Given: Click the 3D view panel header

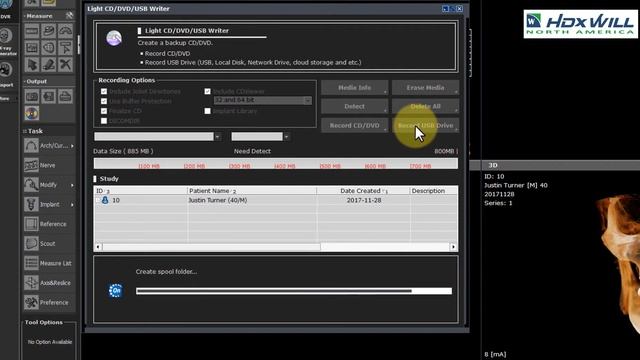Looking at the screenshot, I should coord(560,165).
